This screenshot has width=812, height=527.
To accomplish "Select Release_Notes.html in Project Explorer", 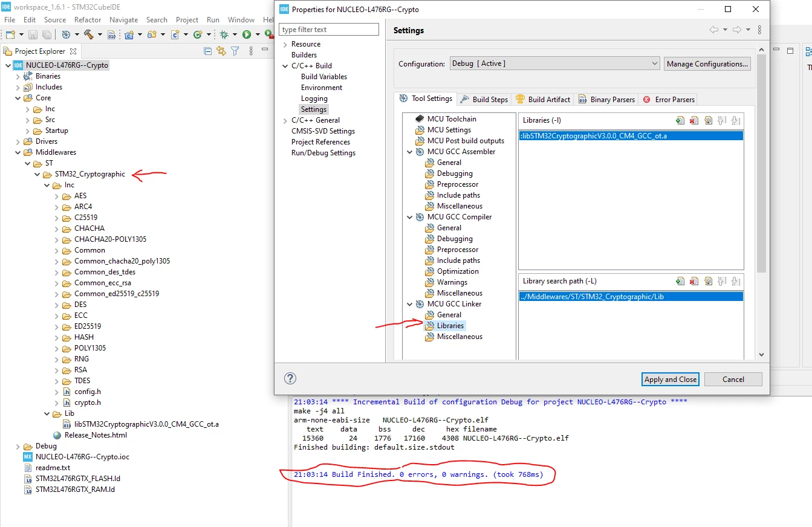I will click(x=96, y=435).
